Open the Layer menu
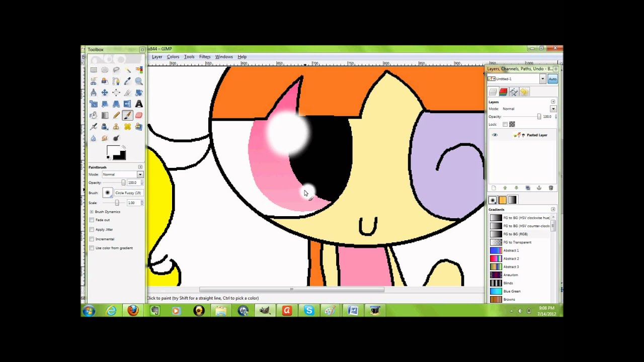Viewport: 644px width, 362px height. tap(157, 57)
